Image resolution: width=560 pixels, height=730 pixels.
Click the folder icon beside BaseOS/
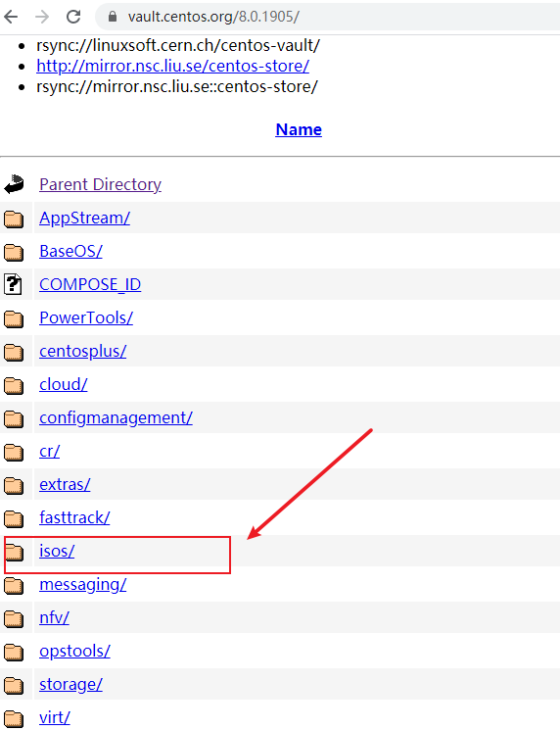coord(14,252)
